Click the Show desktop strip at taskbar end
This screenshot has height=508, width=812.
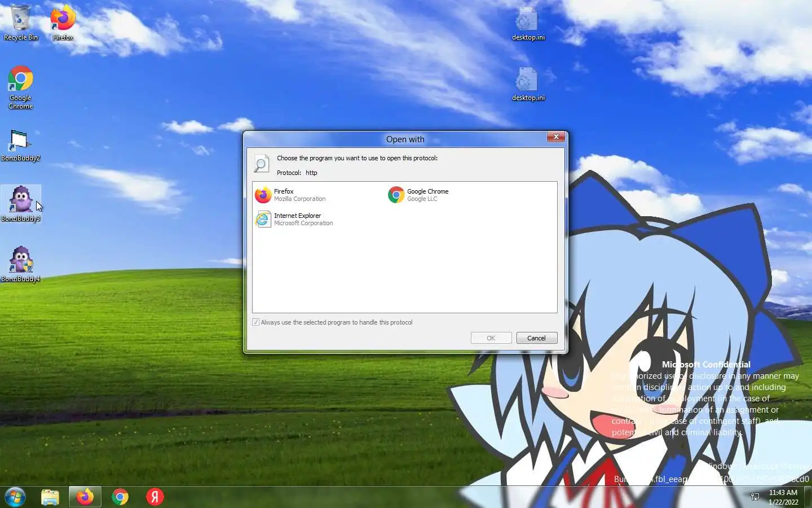click(809, 497)
